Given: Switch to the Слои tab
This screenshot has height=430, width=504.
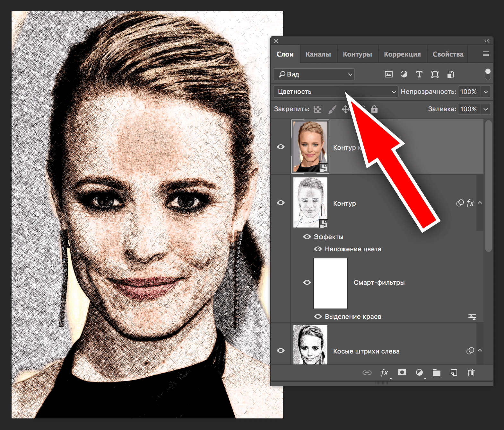Looking at the screenshot, I should pos(285,54).
